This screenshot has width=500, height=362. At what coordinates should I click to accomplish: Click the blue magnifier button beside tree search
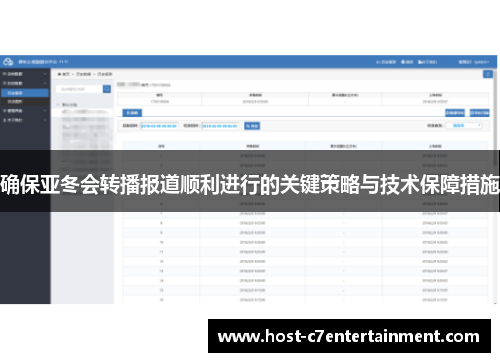pos(107,89)
